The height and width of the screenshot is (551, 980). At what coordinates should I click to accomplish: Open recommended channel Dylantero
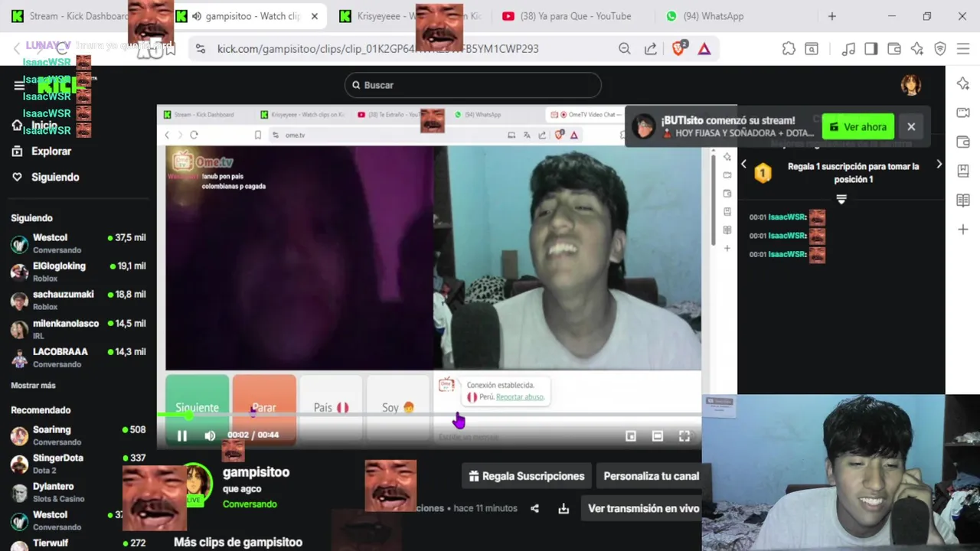pos(77,492)
